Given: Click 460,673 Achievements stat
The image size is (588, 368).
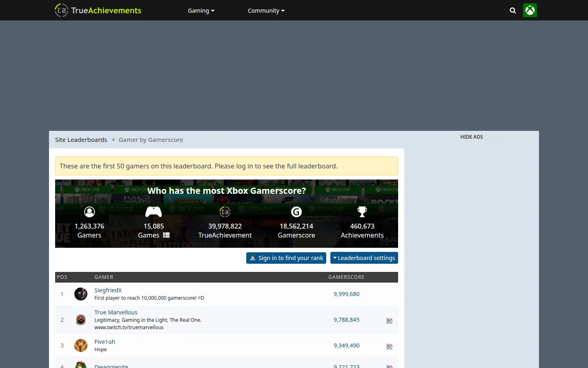Looking at the screenshot, I should click(362, 231).
